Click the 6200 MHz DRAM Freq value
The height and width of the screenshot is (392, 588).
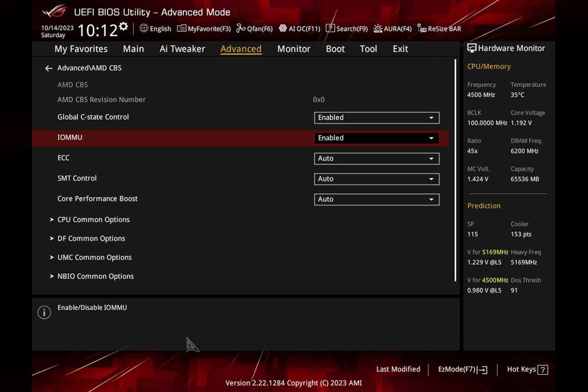tap(524, 151)
